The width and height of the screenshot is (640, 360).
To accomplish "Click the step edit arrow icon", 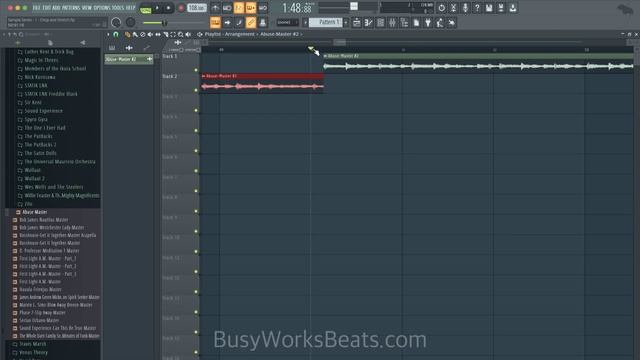I will pyautogui.click(x=227, y=22).
